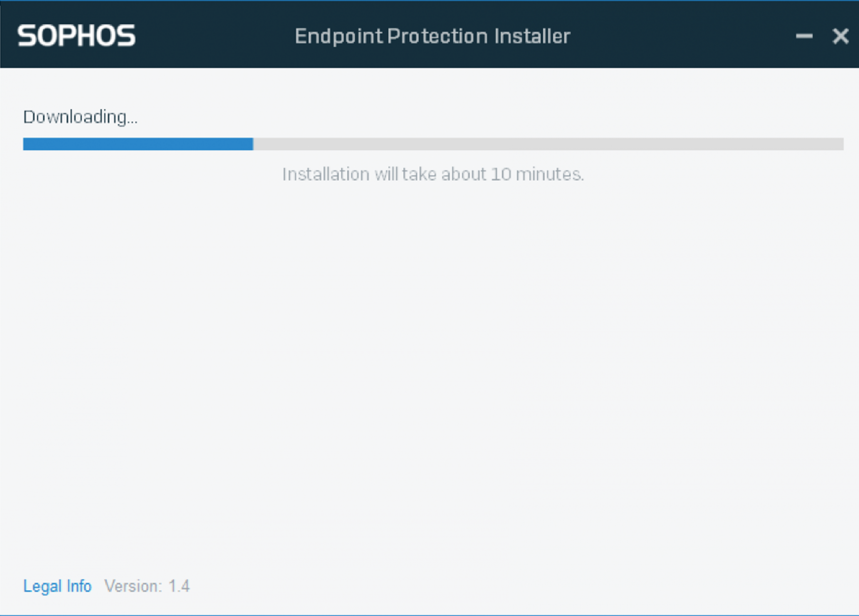The image size is (859, 616).
Task: Click the number 1.4 beside Version
Action: (x=179, y=586)
